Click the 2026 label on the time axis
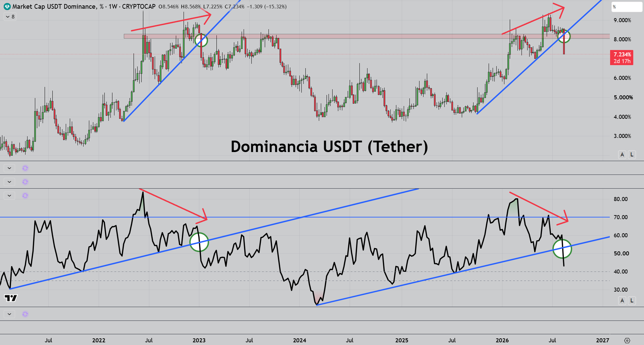644x345 pixels. pyautogui.click(x=502, y=340)
